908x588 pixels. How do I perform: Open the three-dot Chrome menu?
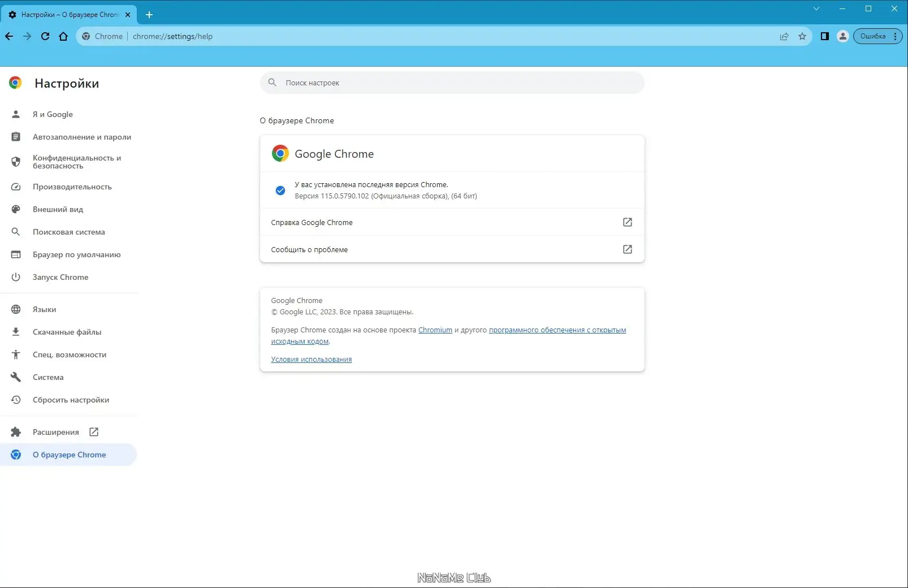(895, 36)
